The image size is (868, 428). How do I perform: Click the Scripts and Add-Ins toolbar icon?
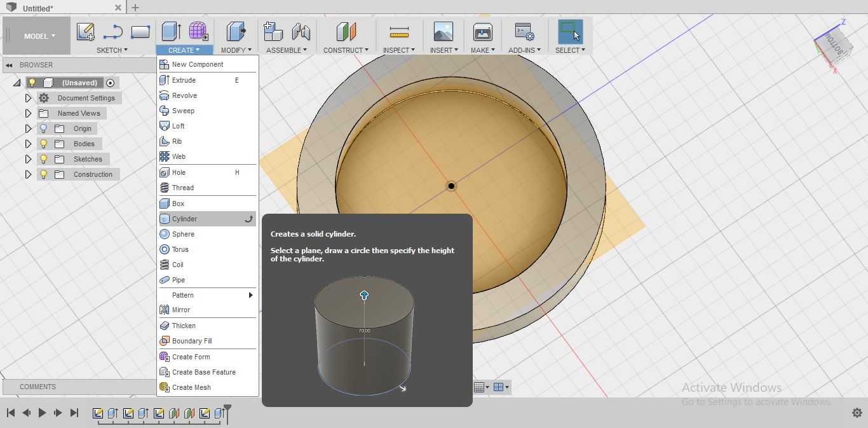click(524, 32)
